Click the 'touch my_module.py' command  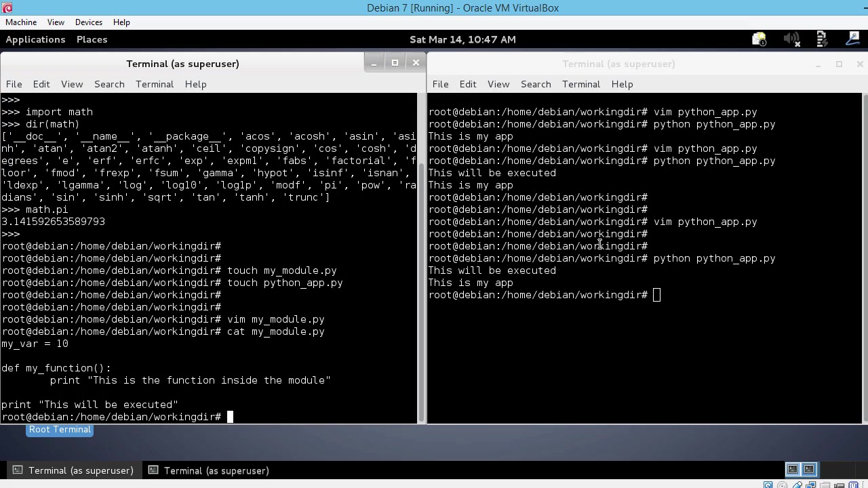pos(282,270)
